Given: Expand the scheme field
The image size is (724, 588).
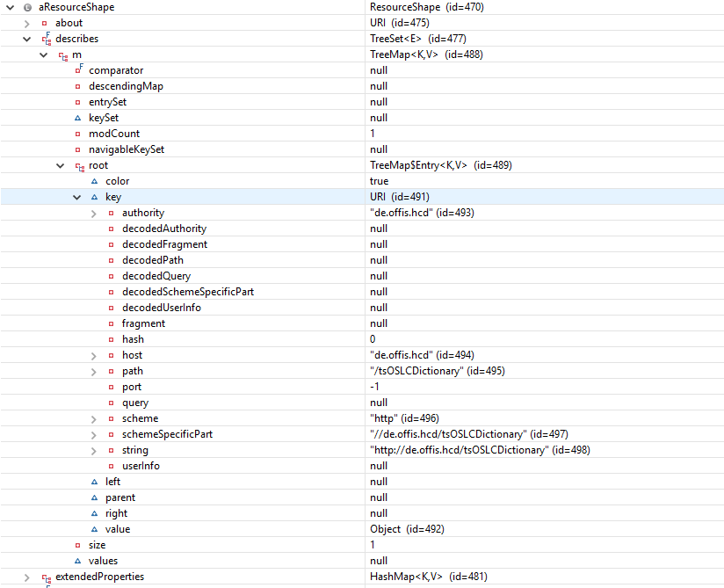Looking at the screenshot, I should point(94,419).
